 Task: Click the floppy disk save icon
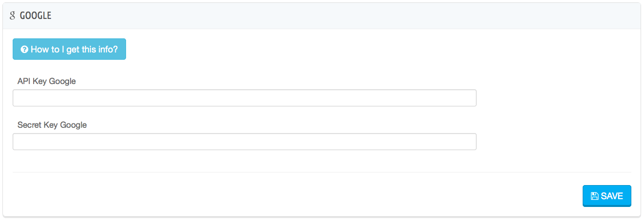(x=594, y=196)
